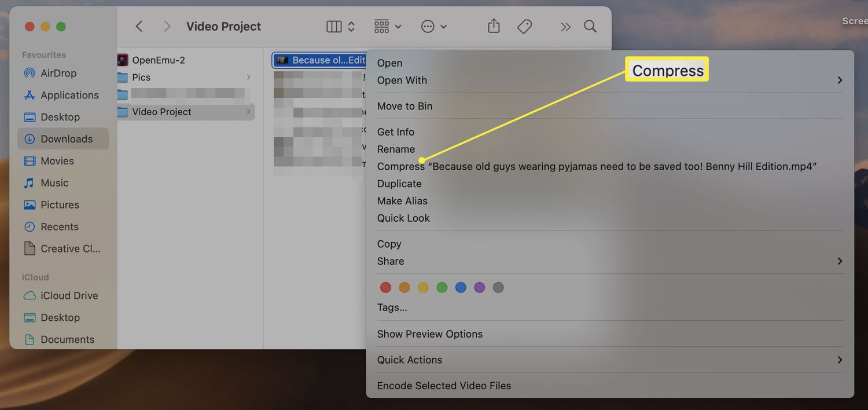868x410 pixels.
Task: Select AirDrop in the sidebar
Action: tap(58, 73)
